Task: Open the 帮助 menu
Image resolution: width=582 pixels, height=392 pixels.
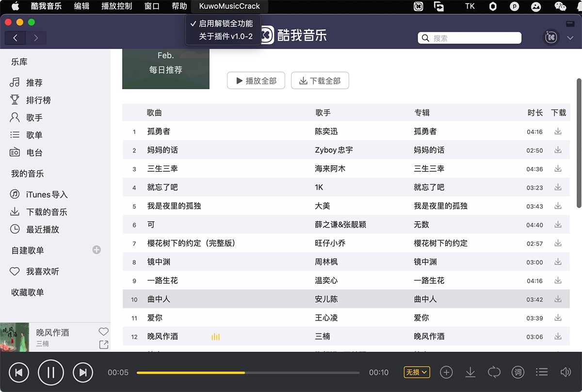Action: click(179, 6)
